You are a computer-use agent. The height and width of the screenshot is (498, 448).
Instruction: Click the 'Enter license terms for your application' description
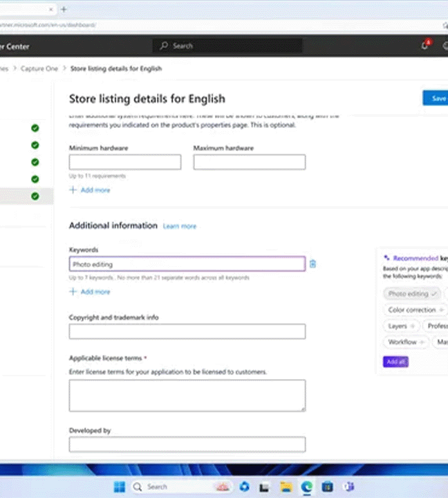tap(168, 372)
